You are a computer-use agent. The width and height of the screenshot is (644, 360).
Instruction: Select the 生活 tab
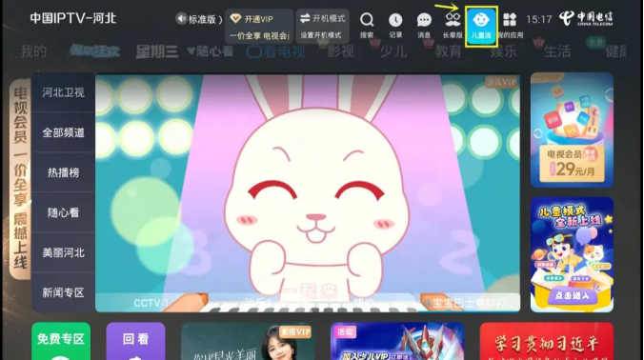(557, 51)
